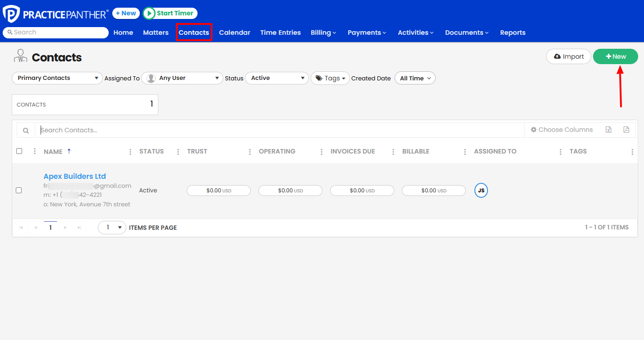The image size is (644, 340).
Task: Open the Calendar tab
Action: [235, 32]
